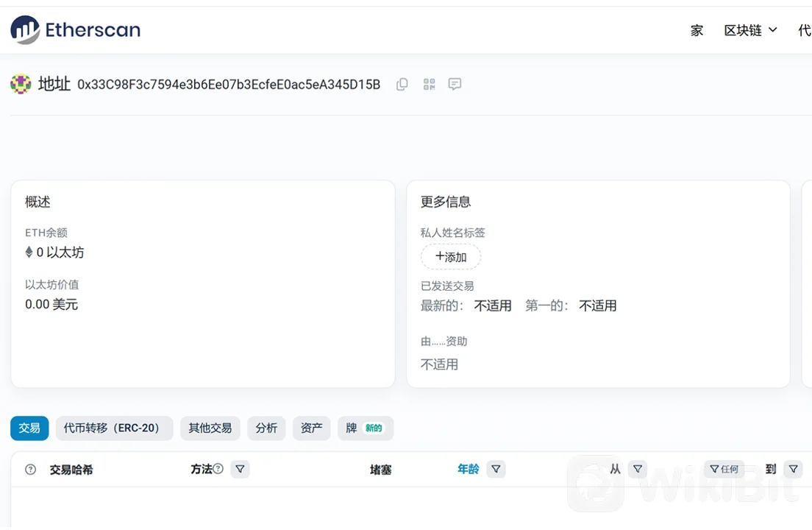Screen dimensions: 812x530
Task: Open the 牌 tab with 新的 badge
Action: pos(366,428)
